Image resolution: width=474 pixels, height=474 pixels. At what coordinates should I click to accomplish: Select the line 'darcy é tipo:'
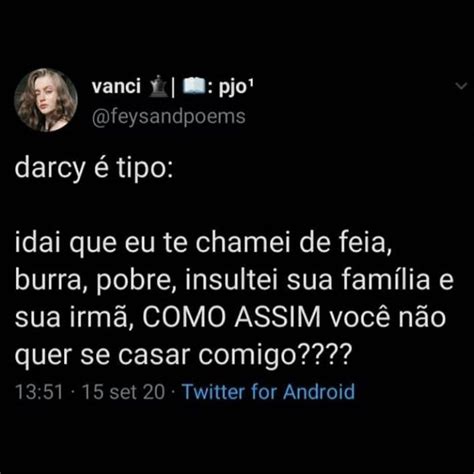tap(94, 168)
